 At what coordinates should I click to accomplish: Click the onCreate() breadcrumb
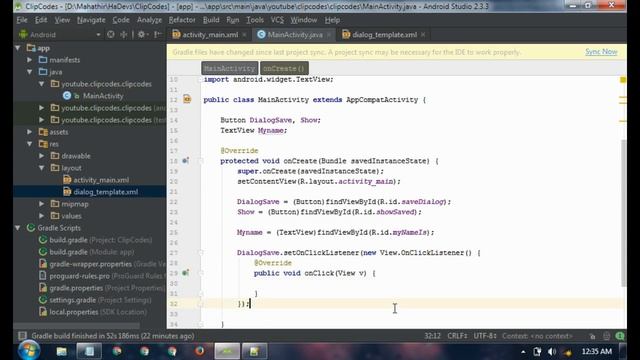tap(284, 68)
